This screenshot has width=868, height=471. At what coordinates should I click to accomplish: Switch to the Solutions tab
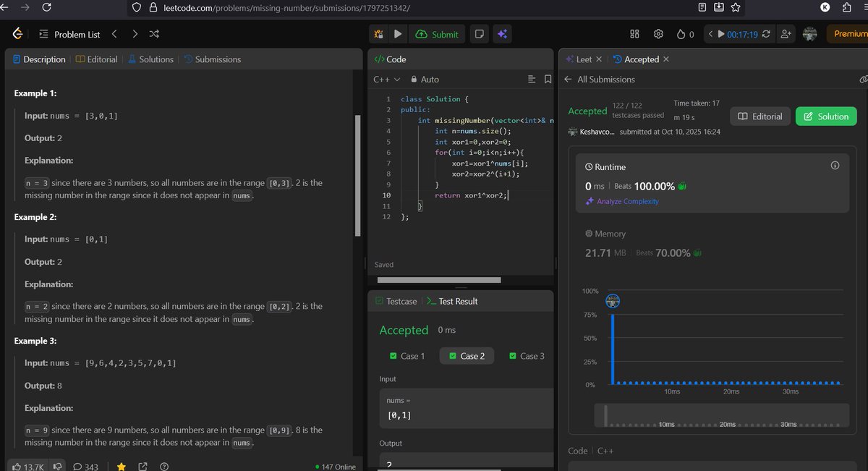click(x=150, y=59)
